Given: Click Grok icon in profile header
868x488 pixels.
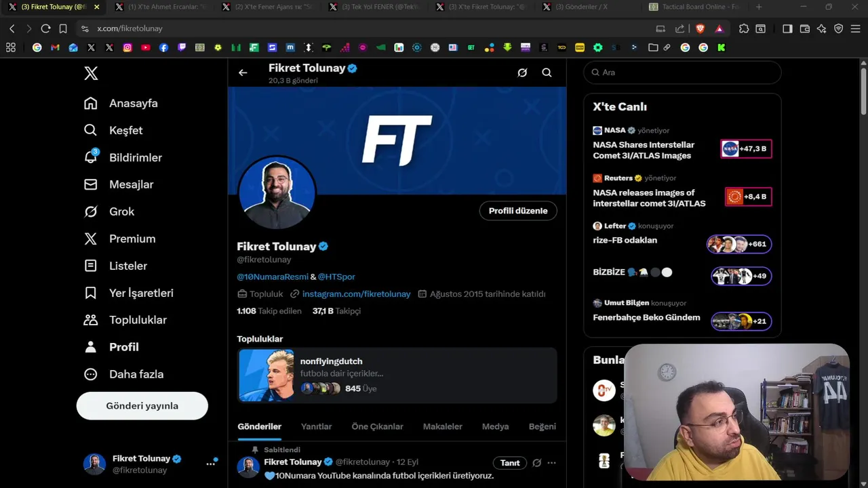Looking at the screenshot, I should (522, 73).
